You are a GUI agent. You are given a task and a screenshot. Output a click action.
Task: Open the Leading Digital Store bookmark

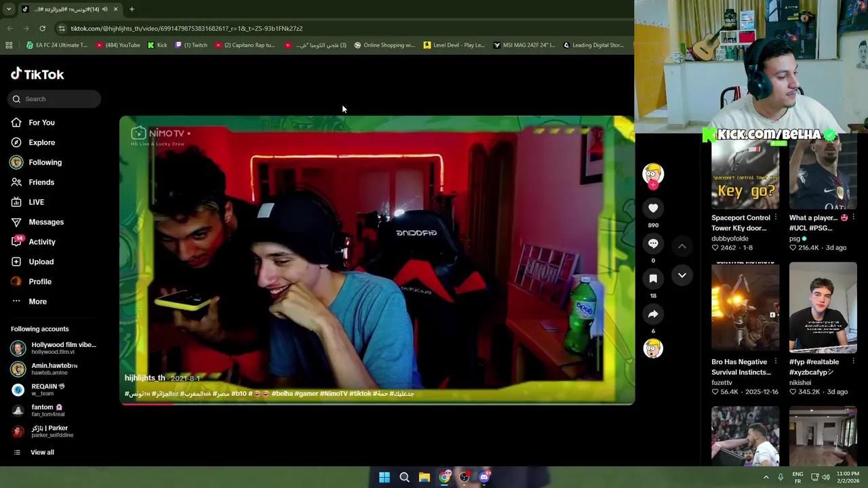[x=593, y=45]
